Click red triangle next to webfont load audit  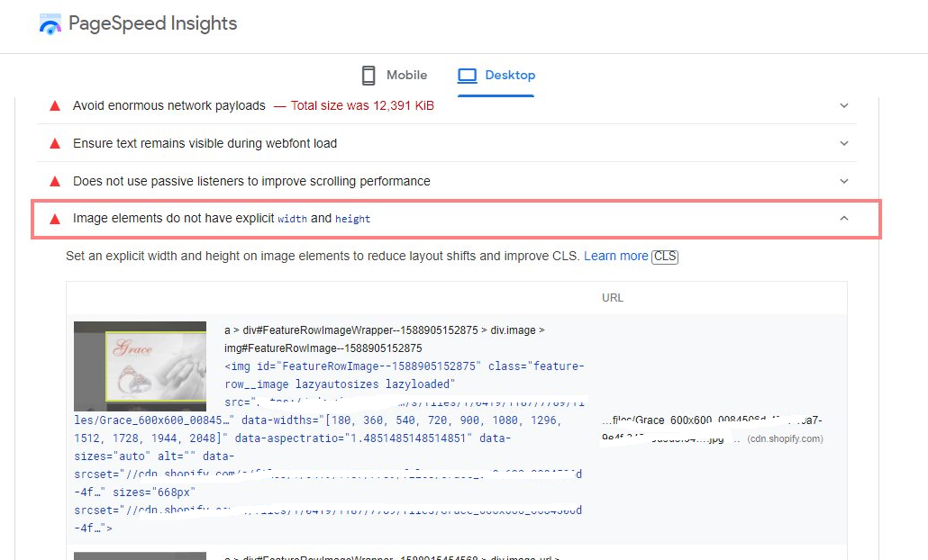point(55,144)
